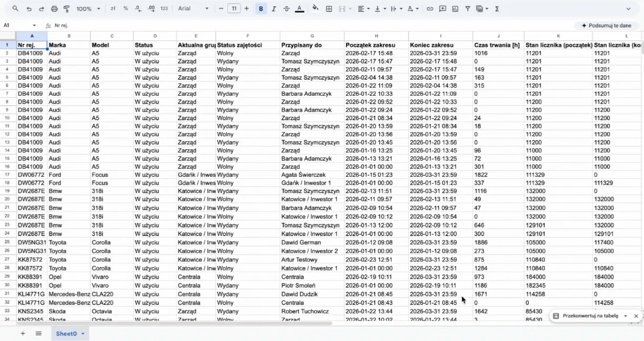Image resolution: width=644 pixels, height=341 pixels.
Task: Dismiss the Przekonwertuj na tabelę popup
Action: pos(636,316)
